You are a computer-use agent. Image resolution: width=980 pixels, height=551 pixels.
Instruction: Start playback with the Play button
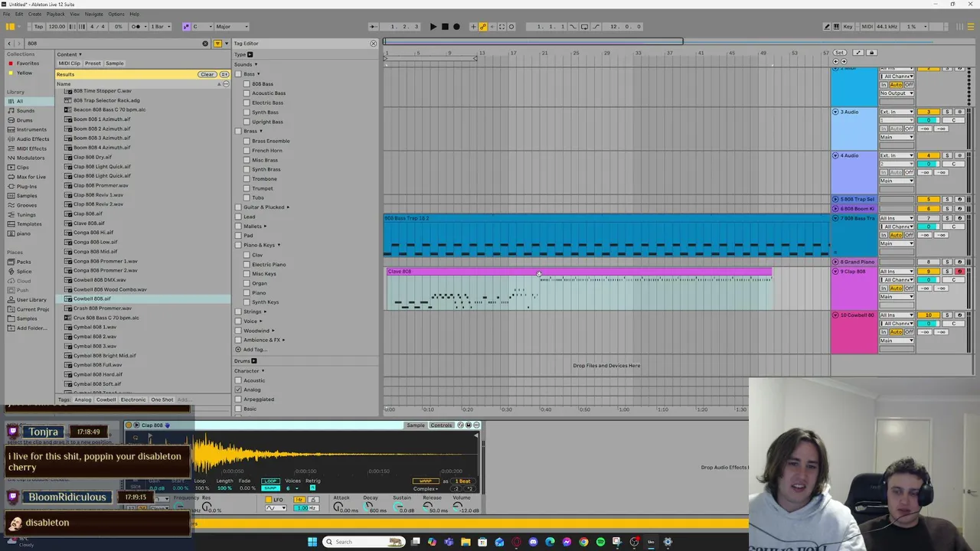pyautogui.click(x=433, y=27)
